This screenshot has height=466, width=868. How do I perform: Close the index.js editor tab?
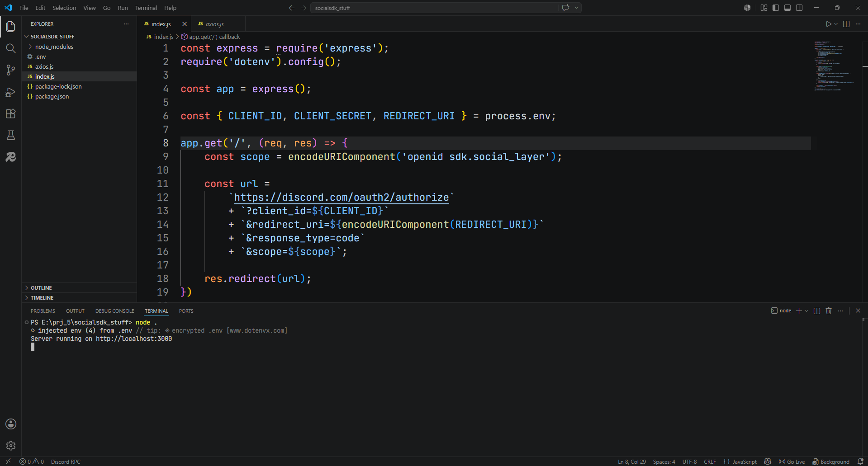pos(184,24)
